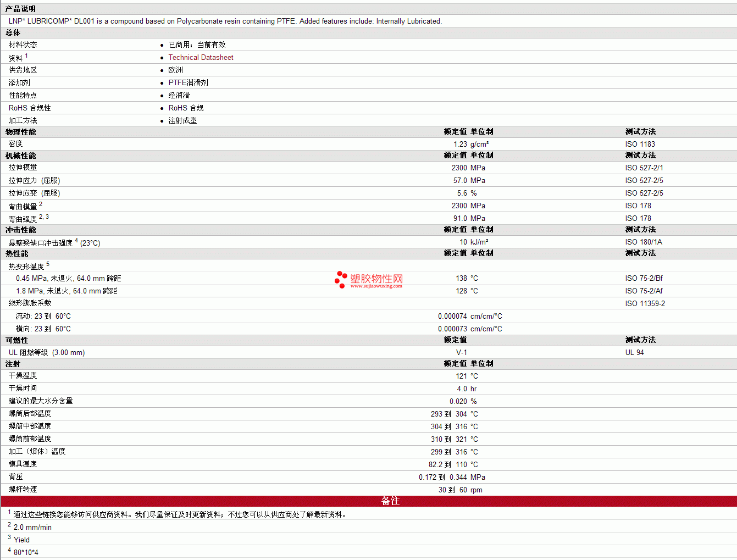
Task: Click the 可燃性 section header
Action: pos(16,340)
